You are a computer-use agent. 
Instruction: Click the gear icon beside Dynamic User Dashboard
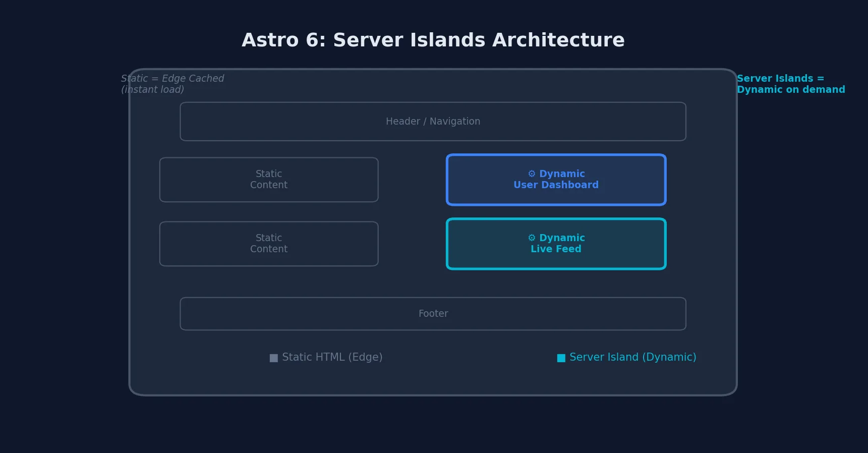(532, 174)
